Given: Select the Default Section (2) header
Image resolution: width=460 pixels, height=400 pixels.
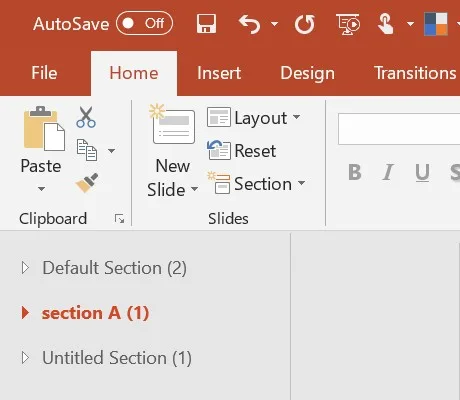Looking at the screenshot, I should (x=114, y=268).
